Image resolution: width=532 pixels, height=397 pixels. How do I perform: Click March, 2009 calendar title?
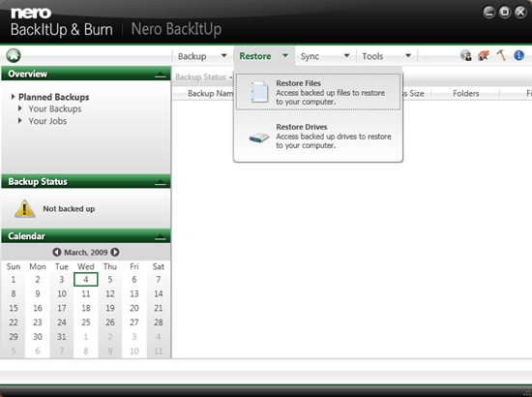tap(86, 253)
